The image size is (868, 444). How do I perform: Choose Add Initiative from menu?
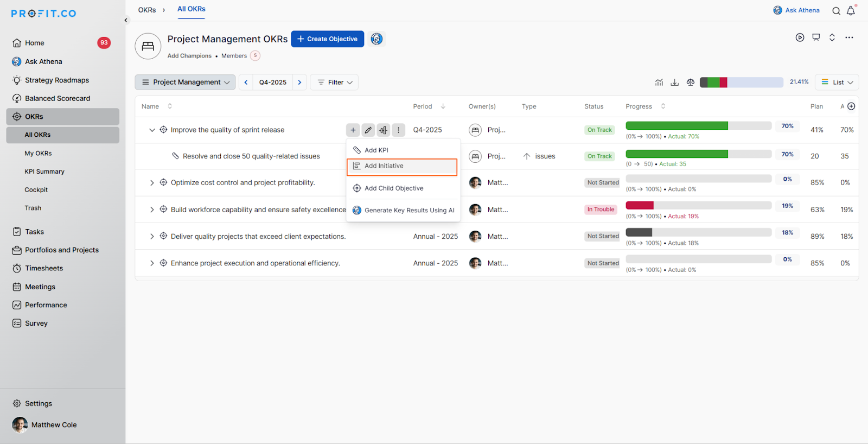(x=402, y=166)
